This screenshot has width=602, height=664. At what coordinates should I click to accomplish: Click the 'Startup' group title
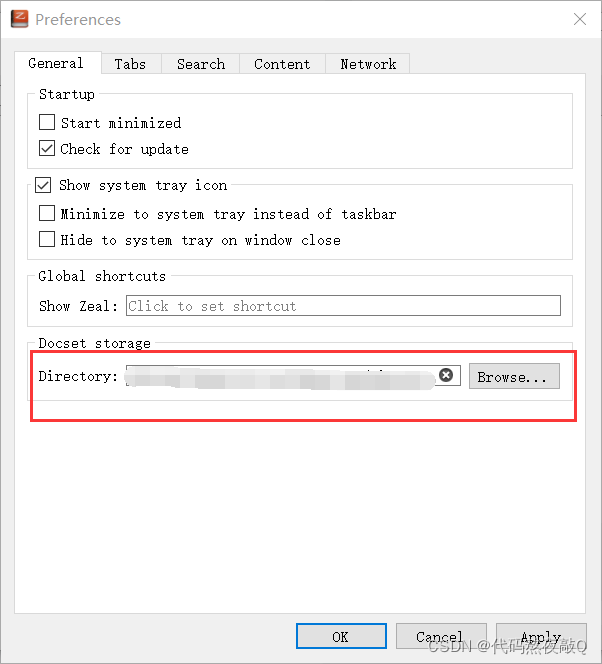(67, 94)
